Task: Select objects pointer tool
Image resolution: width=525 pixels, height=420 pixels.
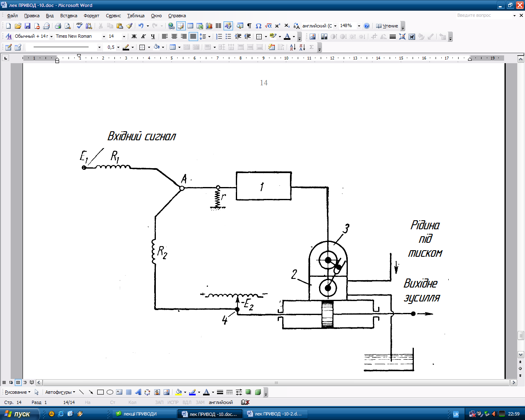Action: tap(37, 392)
